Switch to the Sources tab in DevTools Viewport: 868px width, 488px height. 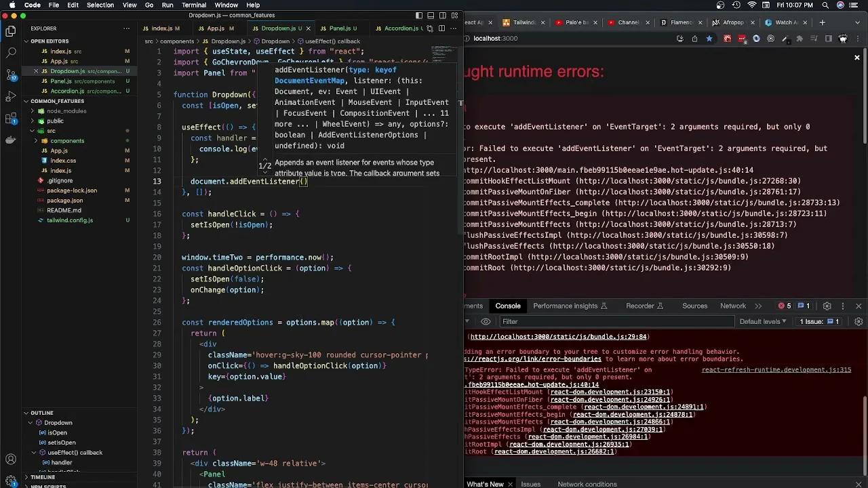(694, 306)
